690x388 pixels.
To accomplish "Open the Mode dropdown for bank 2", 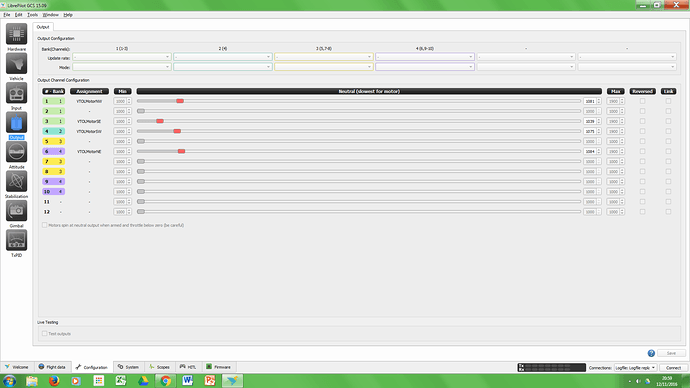I will pyautogui.click(x=223, y=67).
